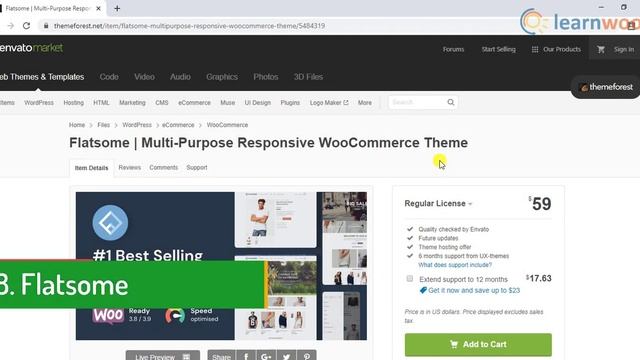640x360 pixels.
Task: Open the More category menu
Action: [x=364, y=103]
